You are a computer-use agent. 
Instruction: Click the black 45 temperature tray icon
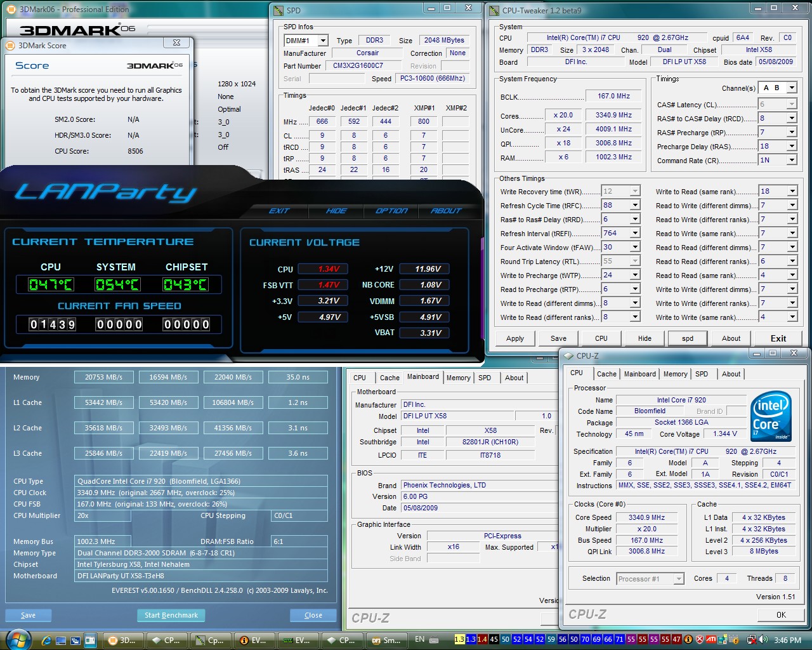point(494,640)
